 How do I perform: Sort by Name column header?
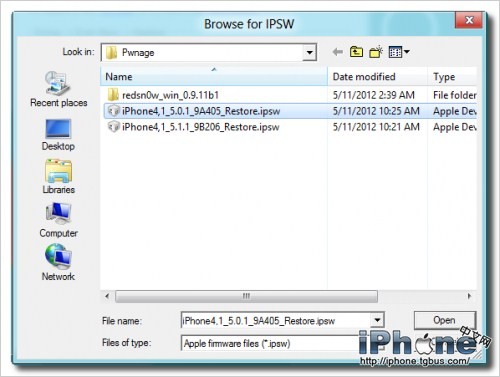tap(214, 77)
